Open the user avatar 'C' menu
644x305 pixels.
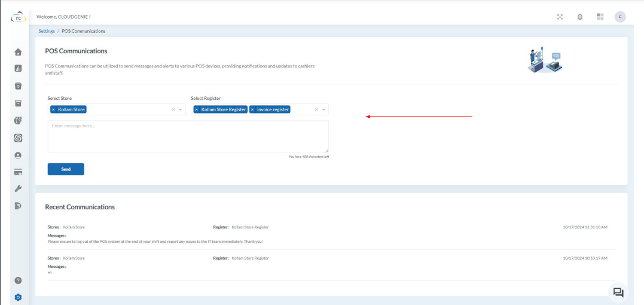[620, 17]
